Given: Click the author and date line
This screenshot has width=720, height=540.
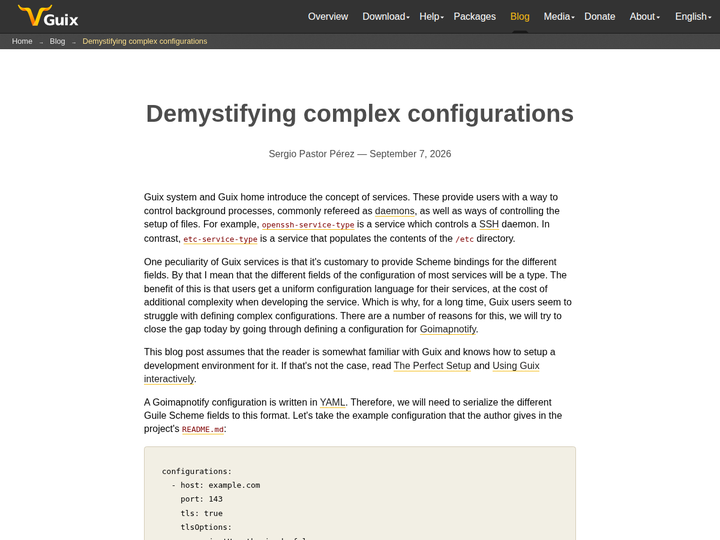Looking at the screenshot, I should click(x=360, y=154).
